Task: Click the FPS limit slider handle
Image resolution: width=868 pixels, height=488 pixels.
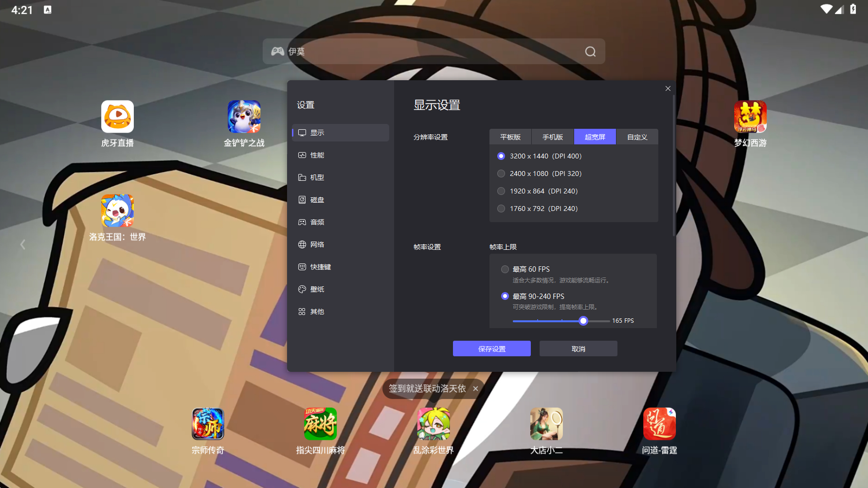Action: click(583, 321)
